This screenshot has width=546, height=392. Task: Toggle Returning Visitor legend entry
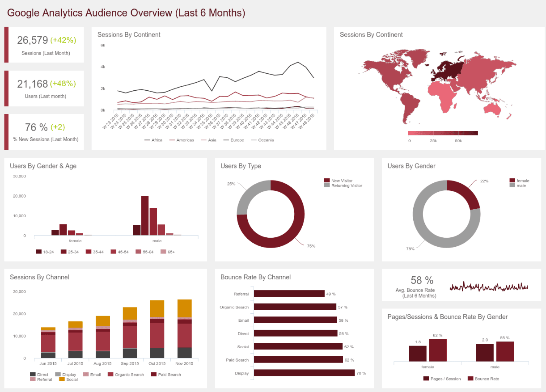[x=343, y=185]
